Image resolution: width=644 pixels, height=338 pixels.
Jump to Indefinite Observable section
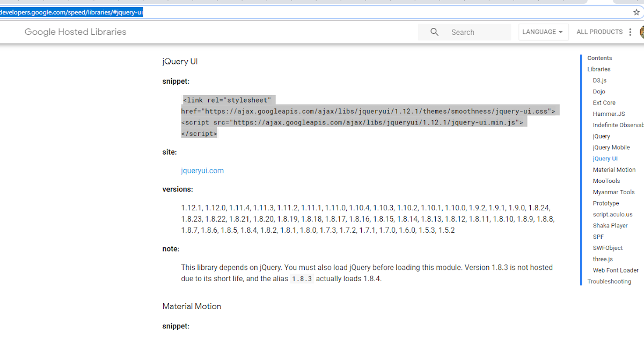point(618,125)
